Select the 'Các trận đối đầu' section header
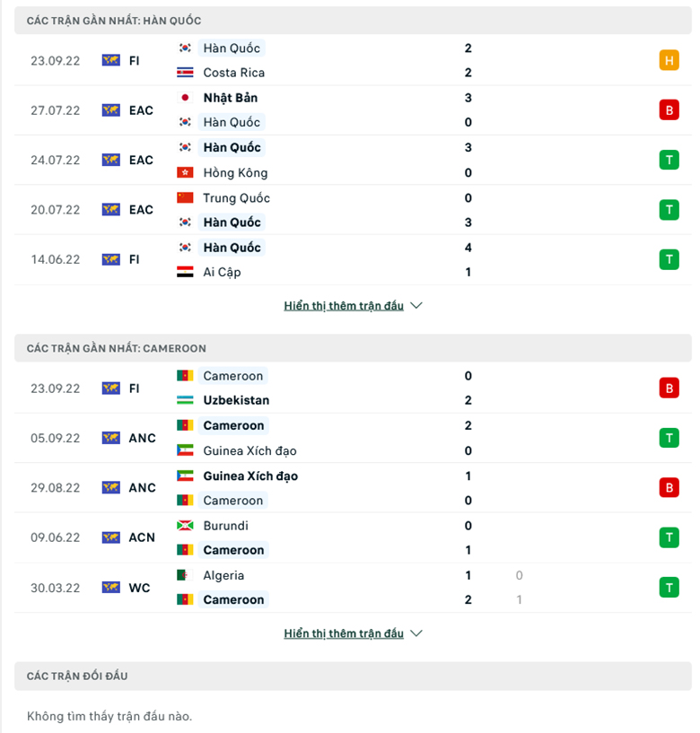700x733 pixels. pos(353,676)
